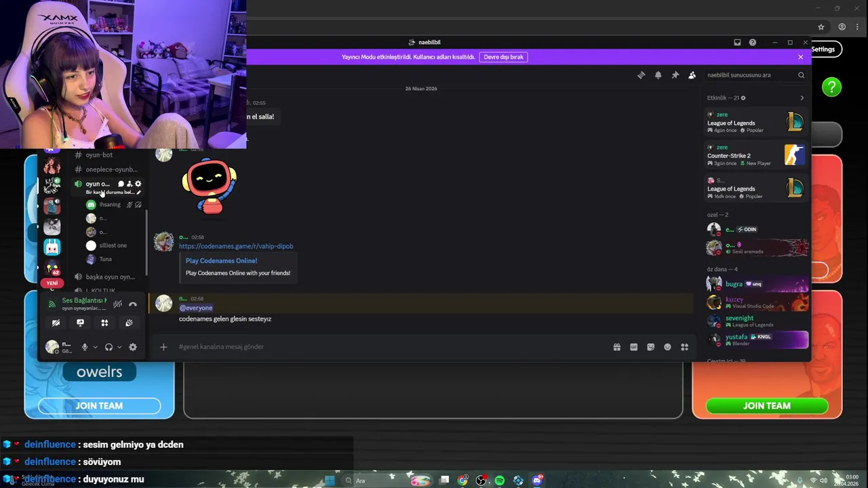Open Discord help question mark icon
Viewport: 868px width, 488px height.
[x=753, y=42]
